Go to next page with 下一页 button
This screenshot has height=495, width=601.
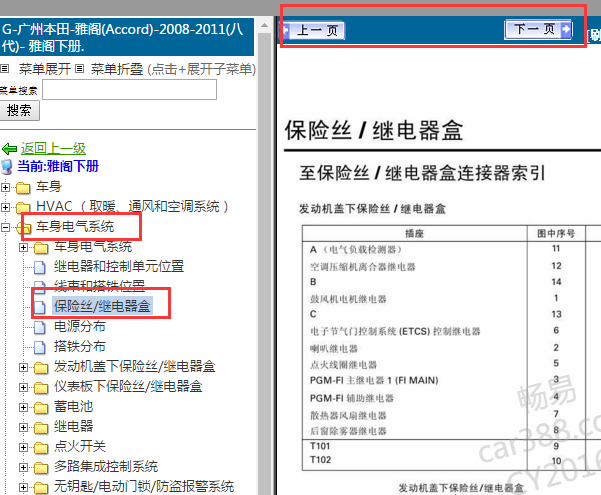[538, 30]
